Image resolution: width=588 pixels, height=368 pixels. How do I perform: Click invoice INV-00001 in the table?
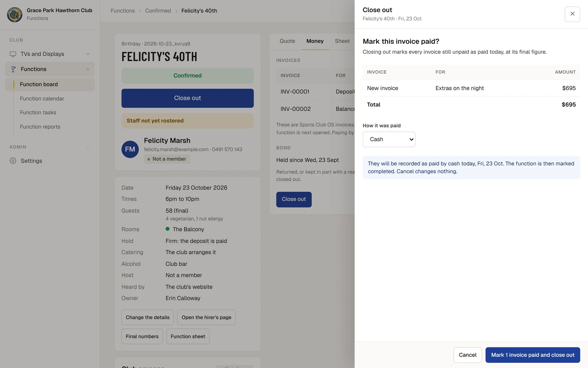(x=295, y=92)
